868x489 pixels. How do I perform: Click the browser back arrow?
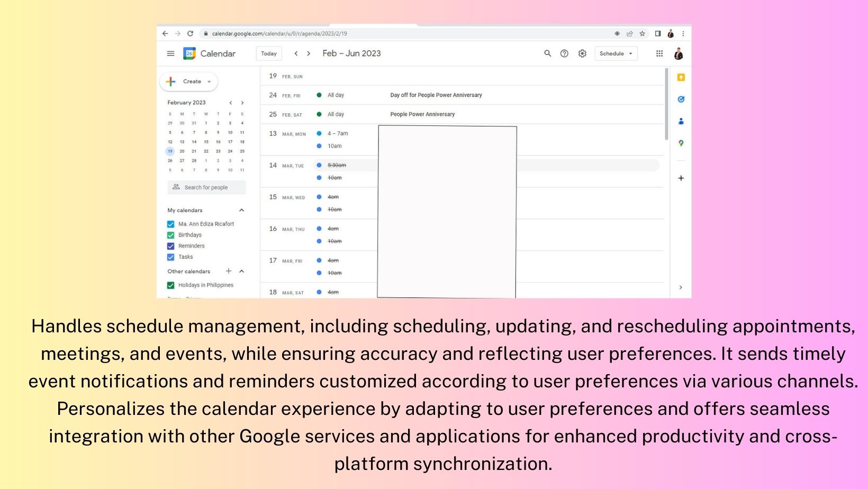point(165,33)
